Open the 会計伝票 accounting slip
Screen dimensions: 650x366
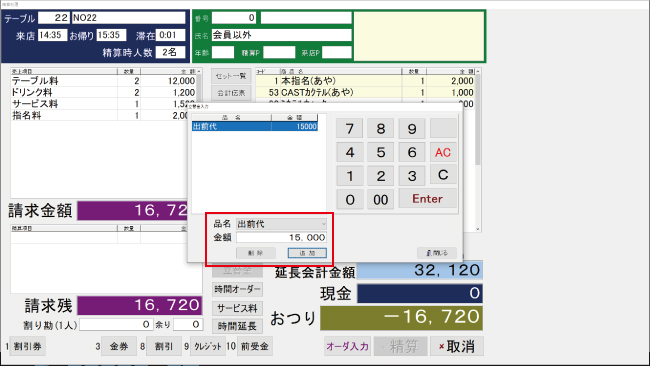[231, 93]
